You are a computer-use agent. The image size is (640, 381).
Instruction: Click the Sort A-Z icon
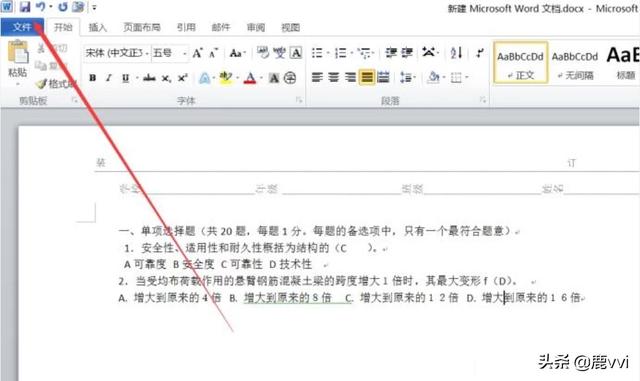tap(456, 53)
